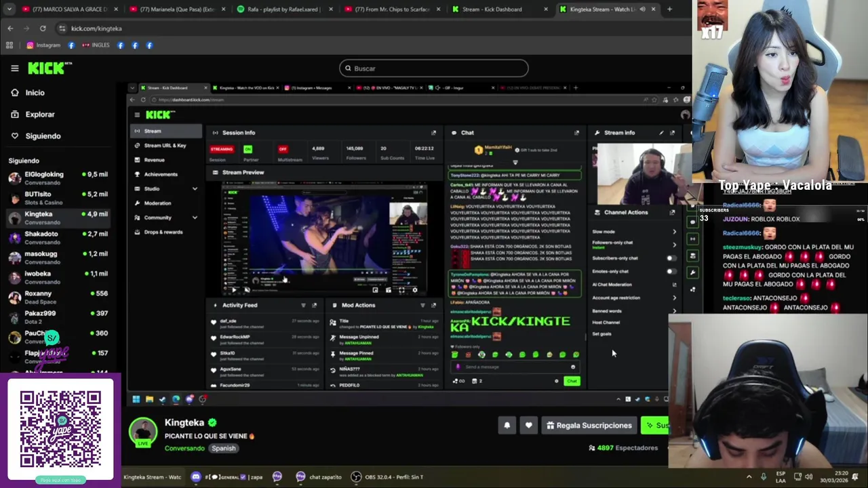Open the Chrome apps grid in the bookmarks bar

point(9,45)
